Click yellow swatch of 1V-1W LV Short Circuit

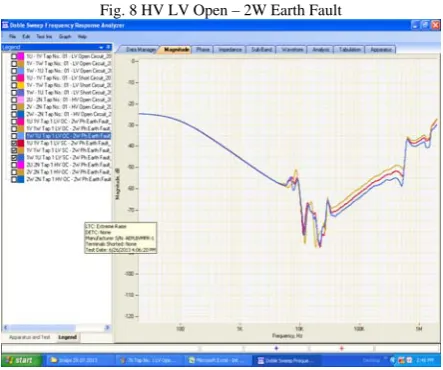coord(21,85)
